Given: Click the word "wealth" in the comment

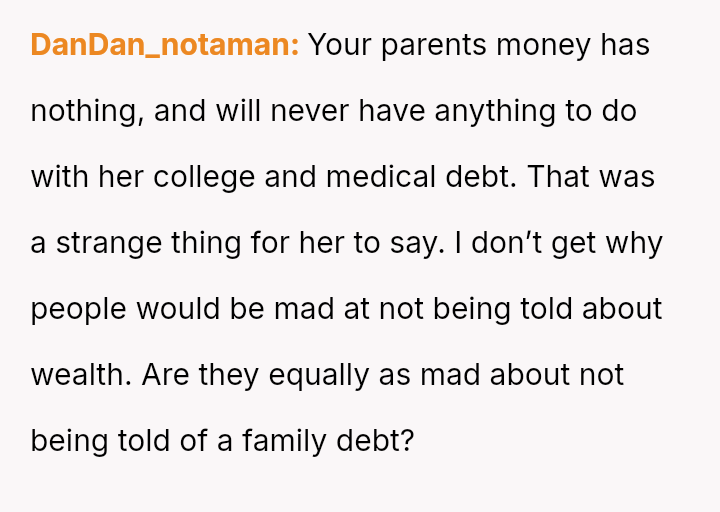Looking at the screenshot, I should (x=80, y=375).
